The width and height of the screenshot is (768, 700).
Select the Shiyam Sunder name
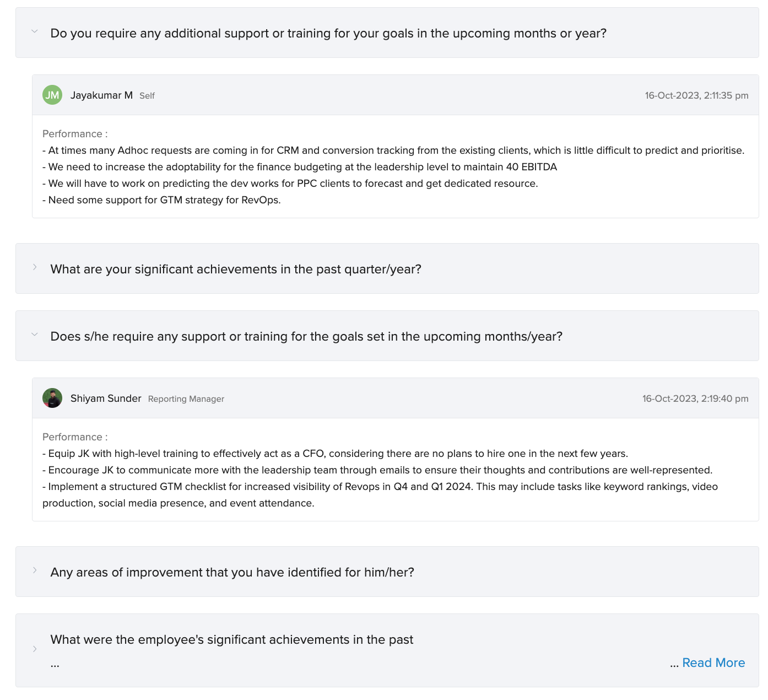[x=106, y=399]
